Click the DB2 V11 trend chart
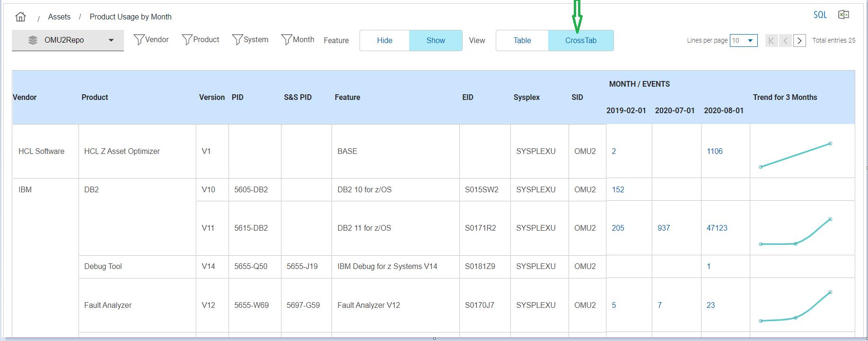 795,232
